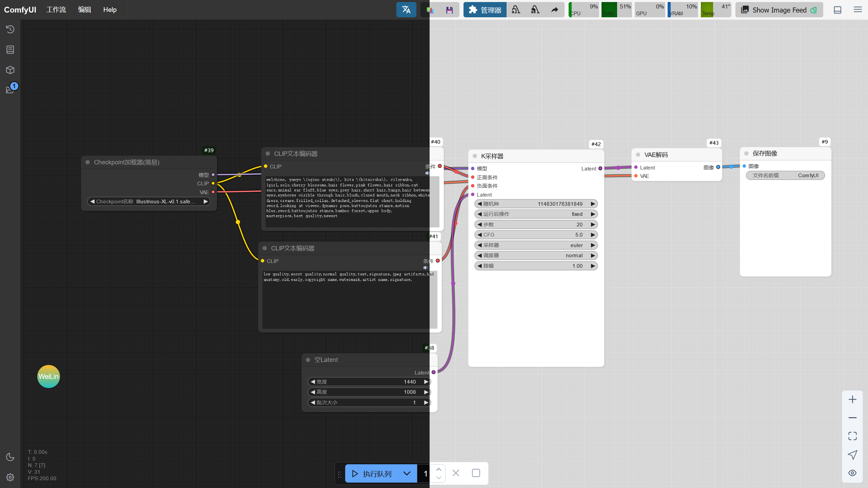This screenshot has height=488, width=868.
Task: Open the Help menu
Action: pos(110,10)
